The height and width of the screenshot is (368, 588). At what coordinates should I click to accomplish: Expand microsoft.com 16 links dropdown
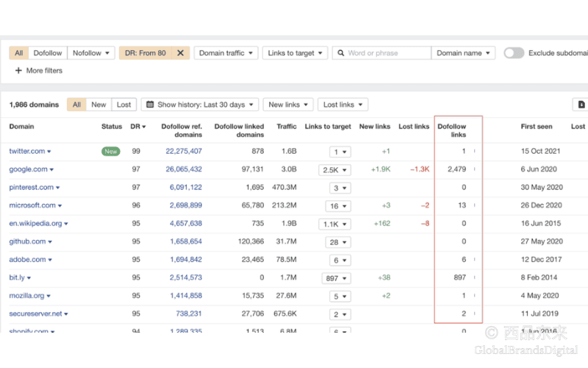click(338, 206)
